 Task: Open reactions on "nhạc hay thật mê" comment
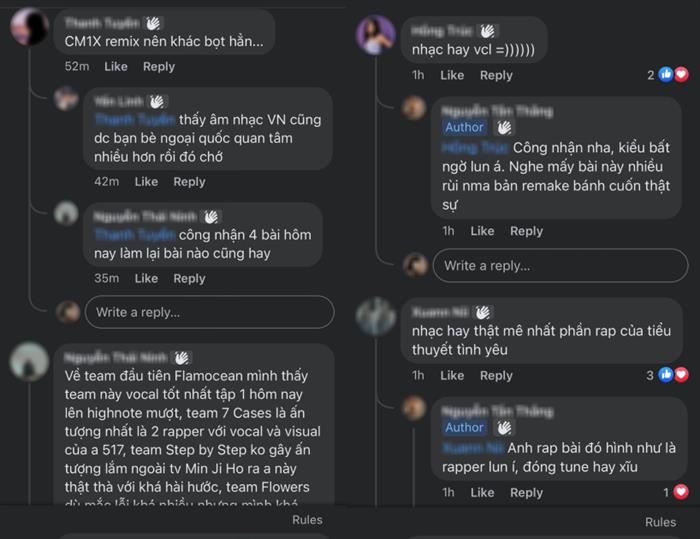tap(672, 375)
